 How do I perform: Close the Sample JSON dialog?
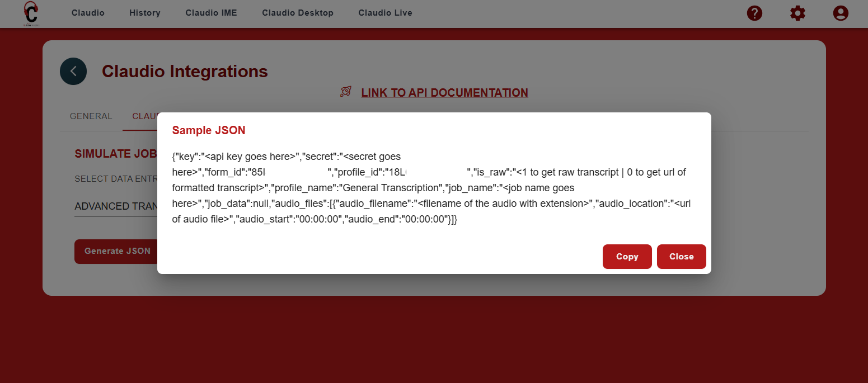pyautogui.click(x=681, y=257)
